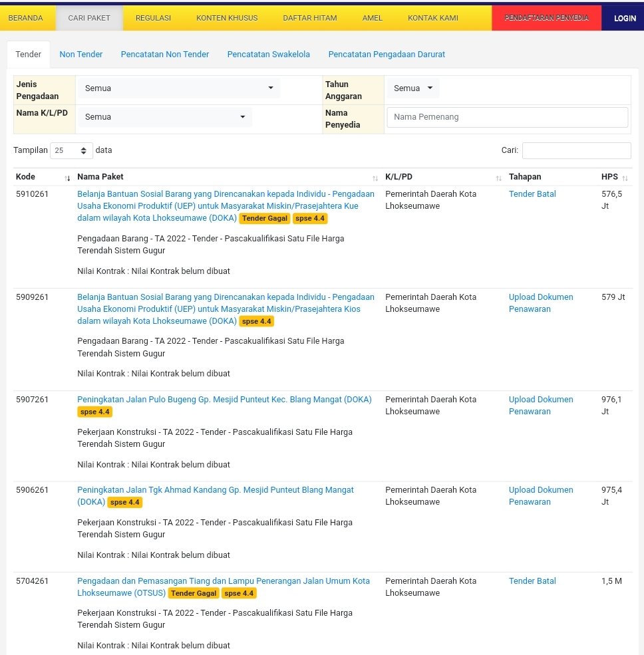Screen dimensions: 644x655
Task: Click Pendaftaran Penyedia button
Action: [x=546, y=18]
